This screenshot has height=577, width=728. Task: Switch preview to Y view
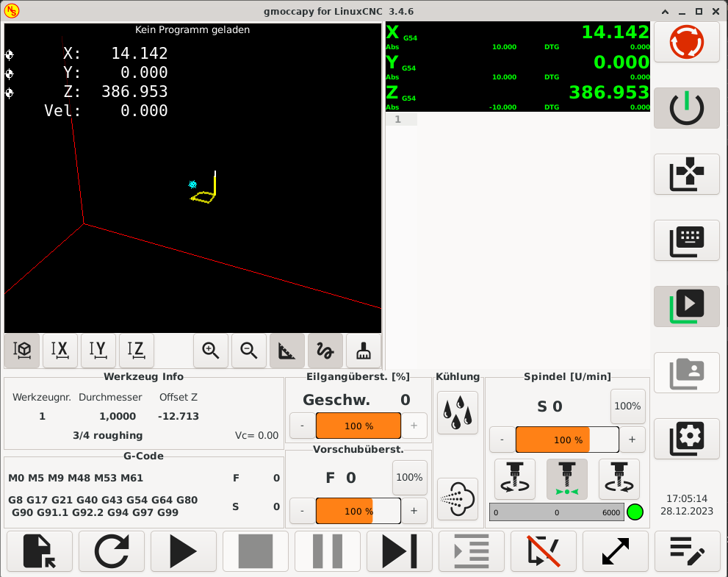click(98, 351)
